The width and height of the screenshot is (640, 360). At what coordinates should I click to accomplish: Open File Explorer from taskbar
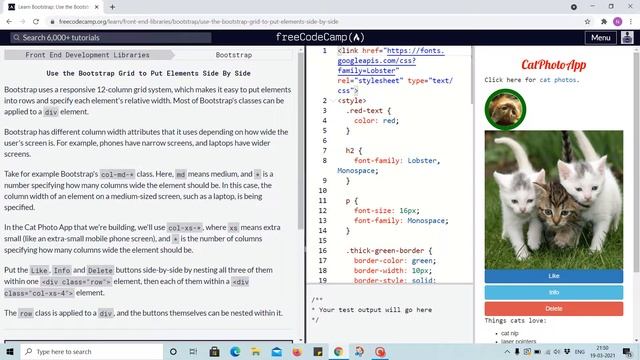(x=256, y=351)
